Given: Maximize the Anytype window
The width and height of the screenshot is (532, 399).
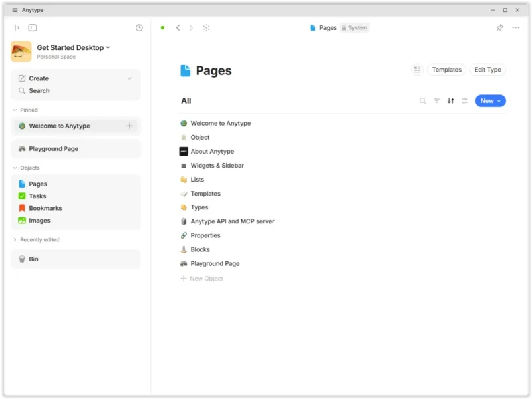Looking at the screenshot, I should 505,10.
